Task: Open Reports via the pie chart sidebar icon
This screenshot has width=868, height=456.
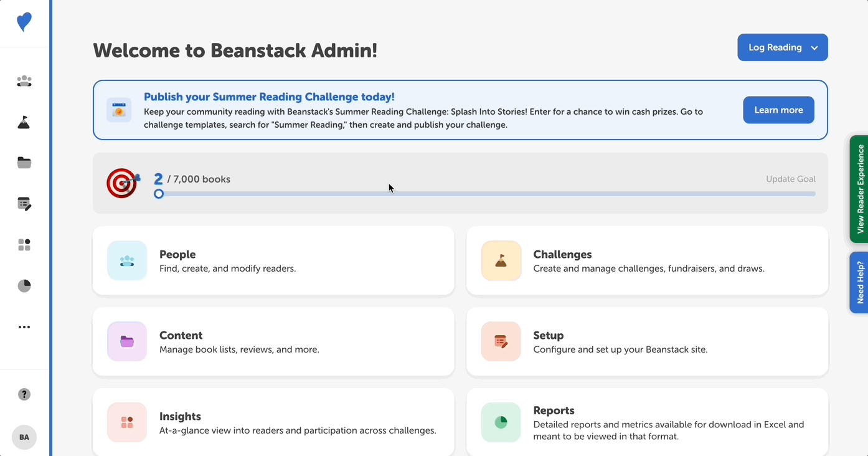Action: [24, 285]
